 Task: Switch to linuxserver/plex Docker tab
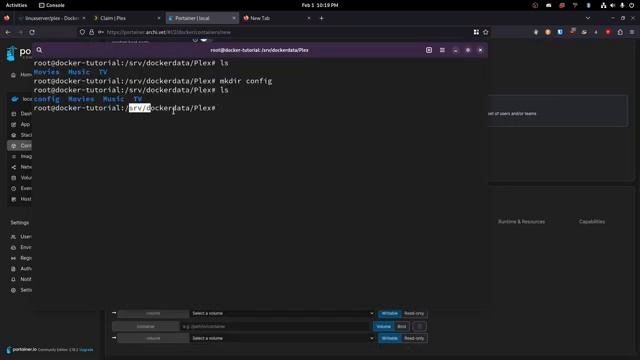(52, 18)
